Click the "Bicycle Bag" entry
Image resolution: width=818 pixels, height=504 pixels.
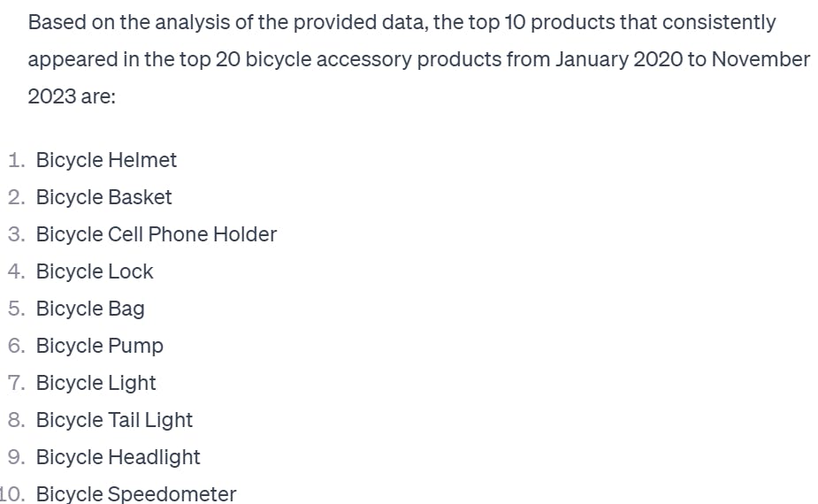(x=90, y=309)
